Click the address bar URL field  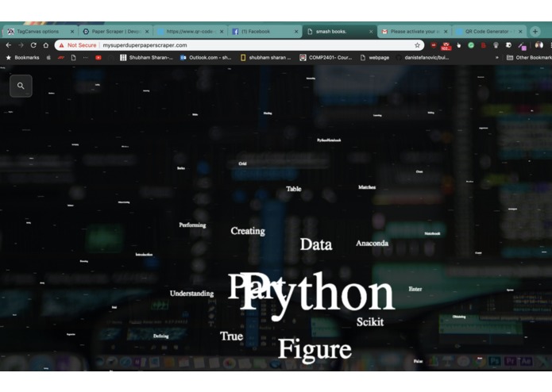(x=239, y=45)
